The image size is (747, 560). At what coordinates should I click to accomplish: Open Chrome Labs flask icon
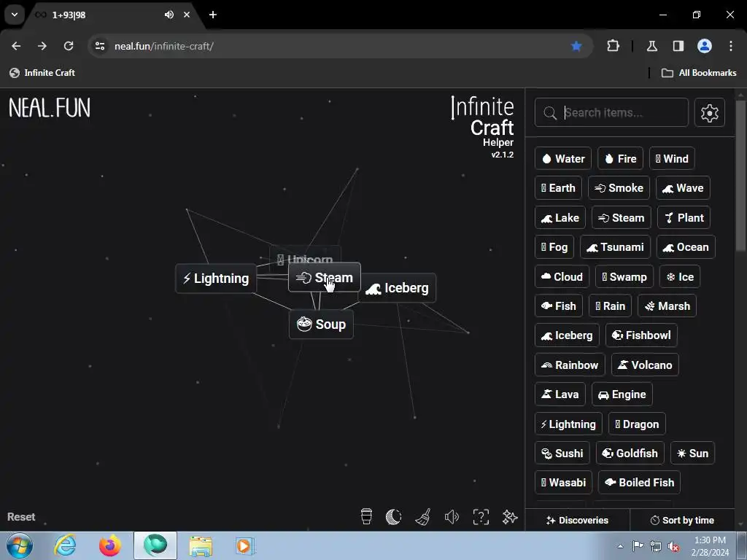[x=651, y=46]
